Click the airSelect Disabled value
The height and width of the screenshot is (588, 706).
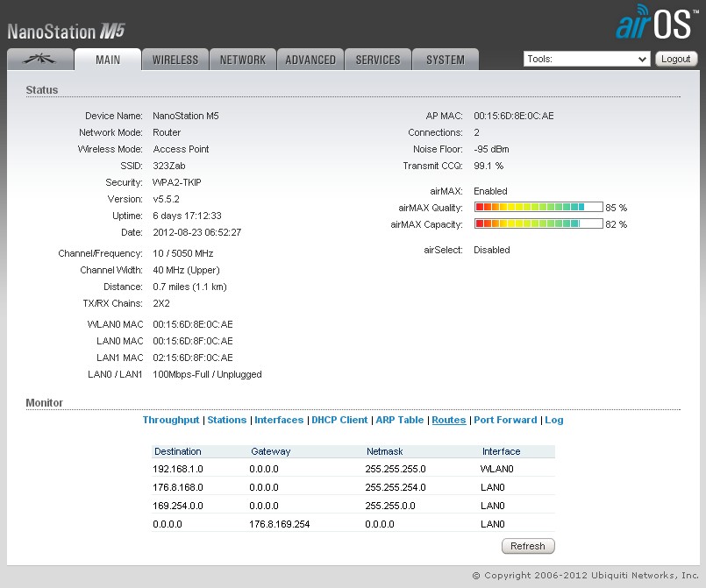(492, 250)
